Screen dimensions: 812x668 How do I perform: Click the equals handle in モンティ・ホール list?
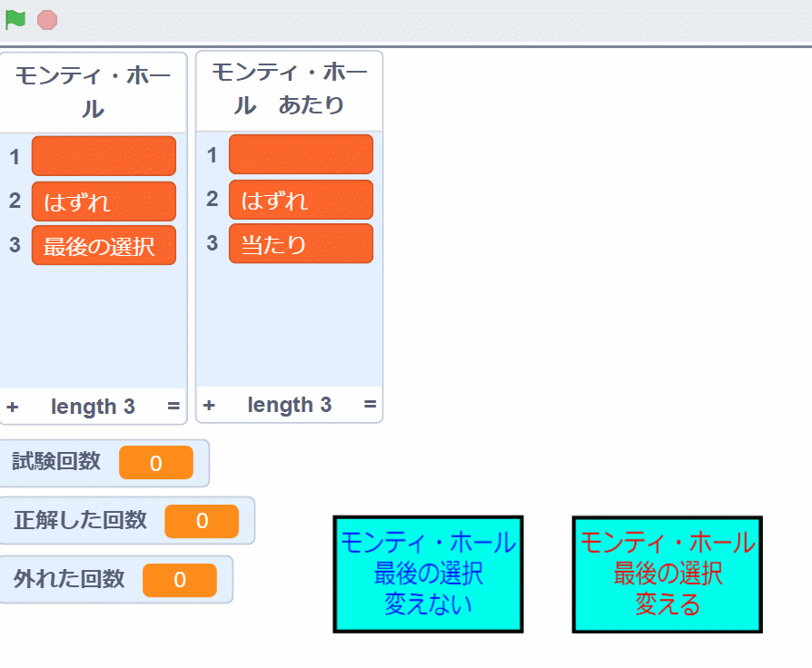(x=173, y=407)
